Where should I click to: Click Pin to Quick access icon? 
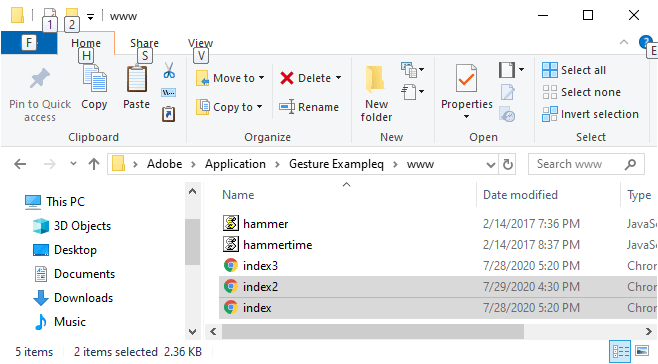39,79
